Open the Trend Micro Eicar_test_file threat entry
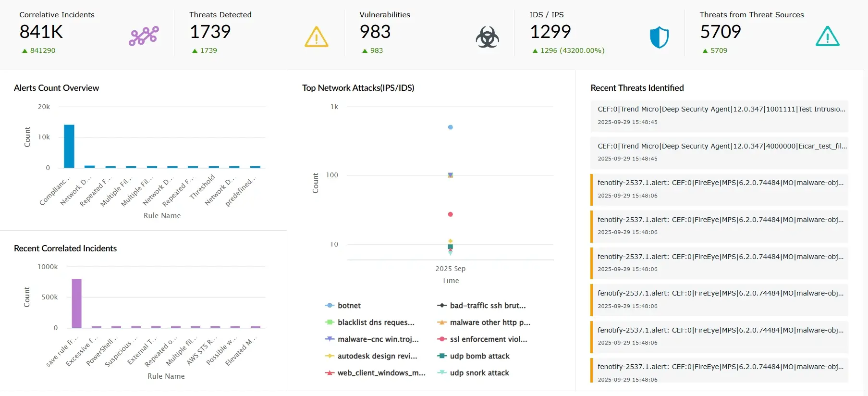 [719, 152]
